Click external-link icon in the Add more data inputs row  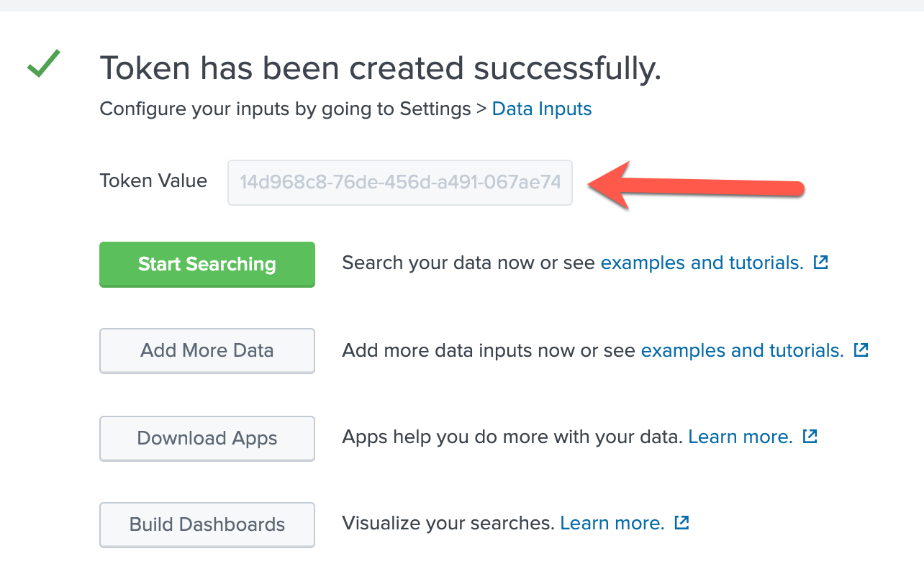pyautogui.click(x=861, y=350)
